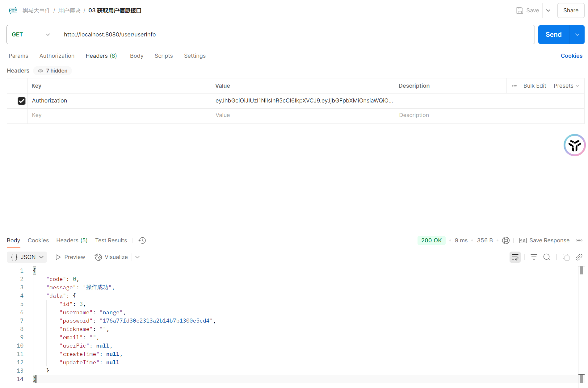Open the GET method dropdown
Viewport: 588px width, 388px height.
coord(31,35)
